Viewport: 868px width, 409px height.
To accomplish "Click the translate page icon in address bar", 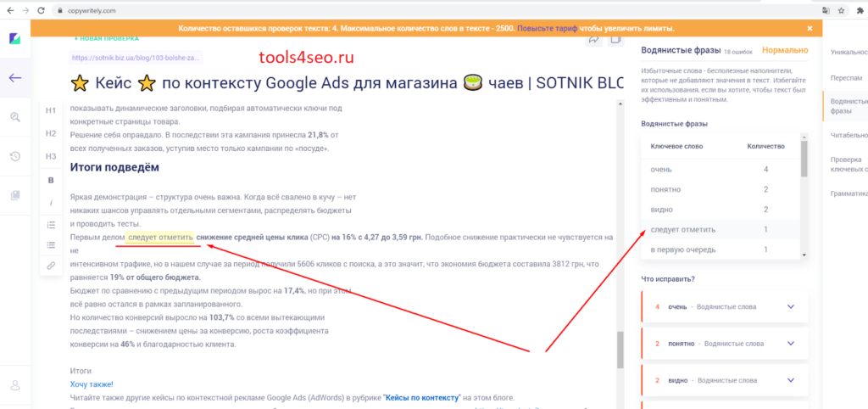I will [x=826, y=10].
